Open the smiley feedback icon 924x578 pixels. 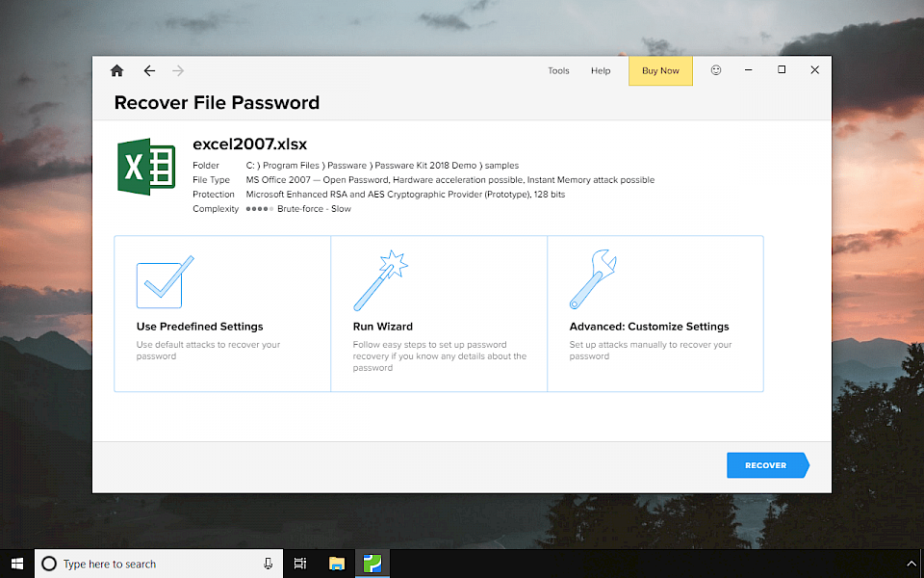716,70
